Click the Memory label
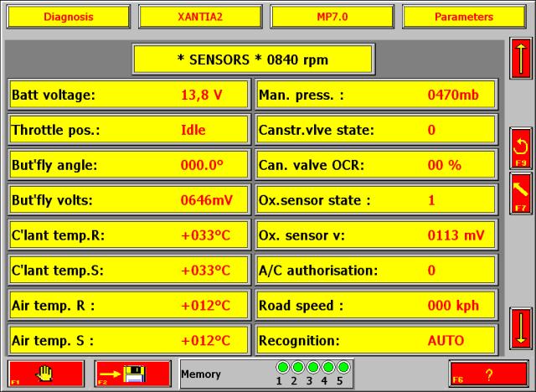536x392 pixels. 201,374
